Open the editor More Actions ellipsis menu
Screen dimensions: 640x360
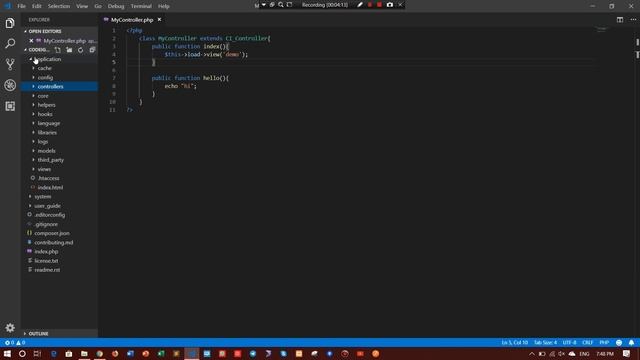[x=633, y=20]
